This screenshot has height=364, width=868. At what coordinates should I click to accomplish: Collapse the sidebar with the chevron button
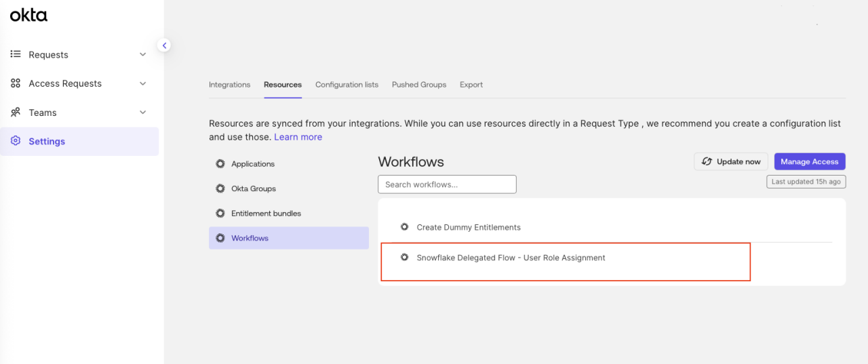(x=164, y=45)
